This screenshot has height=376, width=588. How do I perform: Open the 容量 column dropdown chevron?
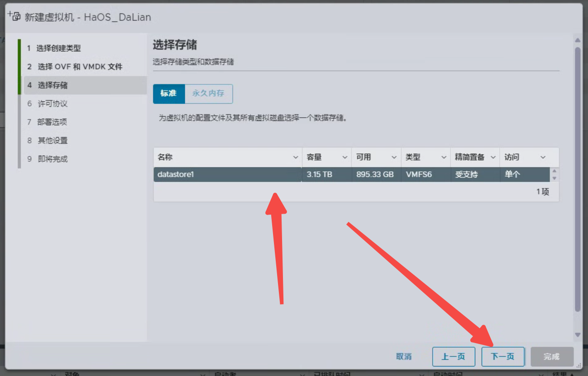tap(345, 157)
